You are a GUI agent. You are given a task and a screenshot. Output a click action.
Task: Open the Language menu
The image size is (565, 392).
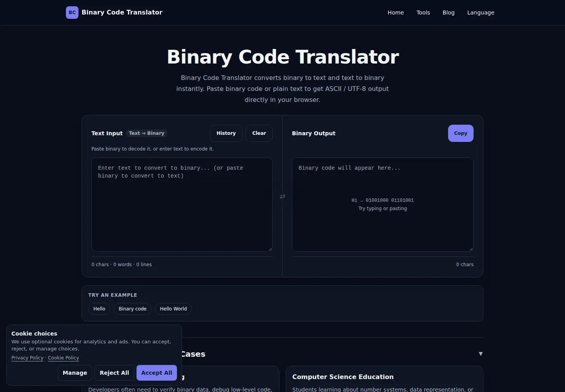pyautogui.click(x=481, y=13)
